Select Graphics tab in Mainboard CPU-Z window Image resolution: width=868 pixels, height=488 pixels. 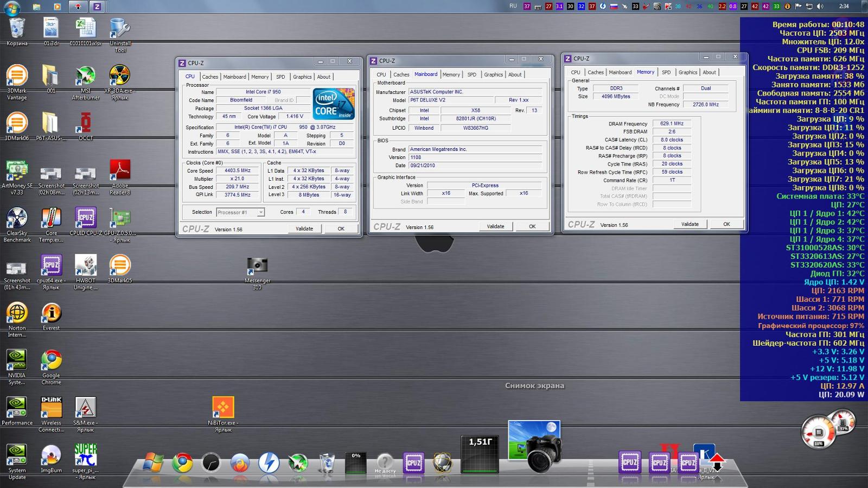click(493, 74)
